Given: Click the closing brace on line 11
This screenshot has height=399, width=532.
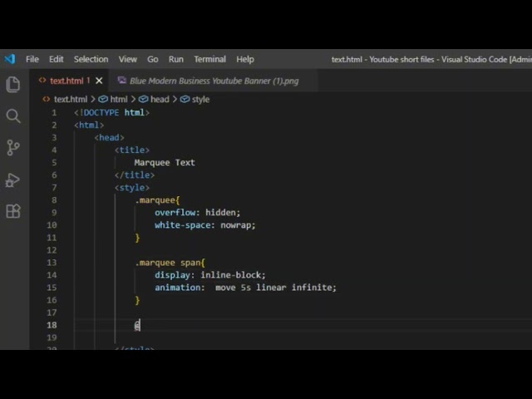Looking at the screenshot, I should click(137, 238).
